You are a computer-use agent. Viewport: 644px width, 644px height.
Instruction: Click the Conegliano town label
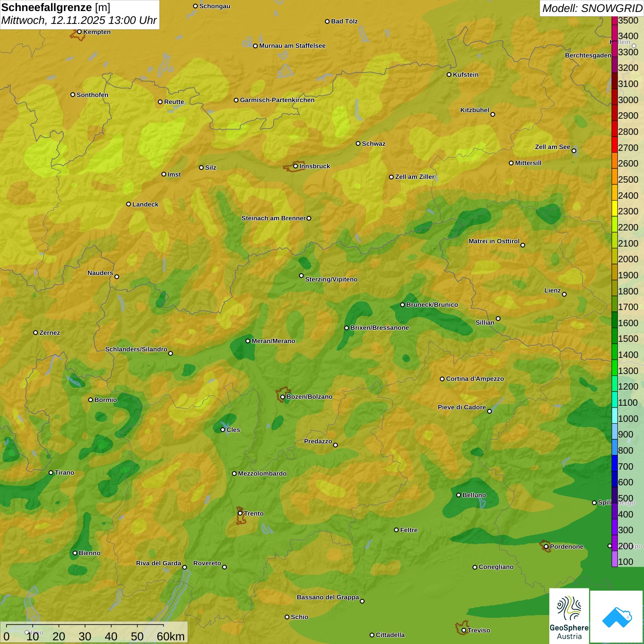click(x=496, y=567)
